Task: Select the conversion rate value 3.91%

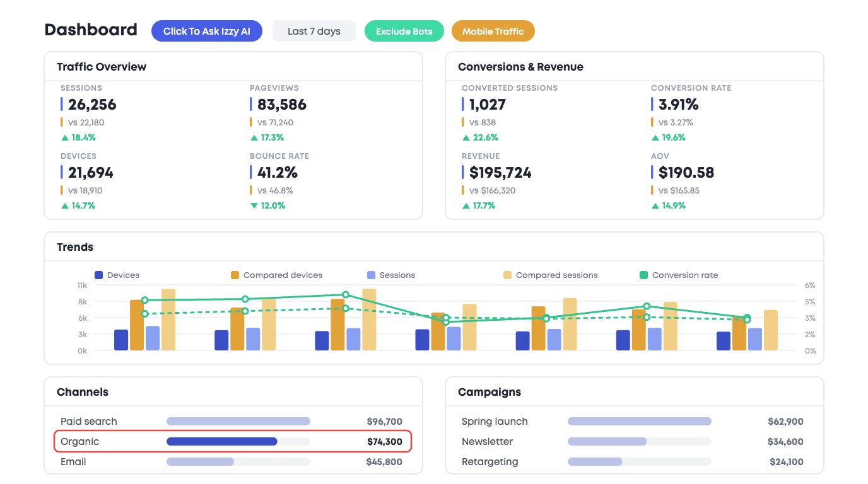Action: (x=679, y=105)
